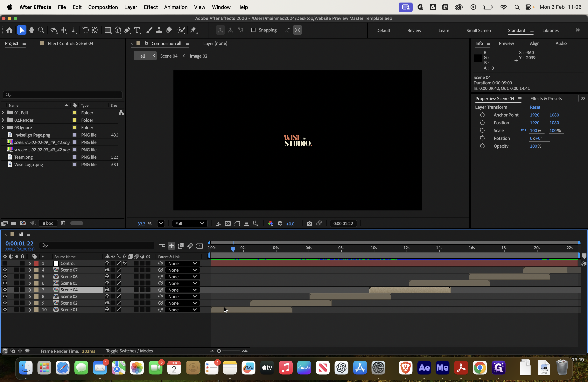Viewport: 588px width, 382px height.
Task: Click Reset in Layer Transform
Action: [535, 107]
